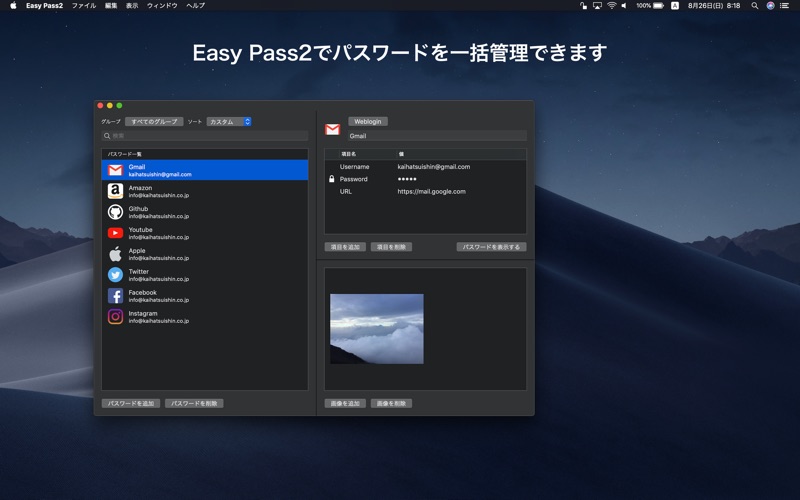The width and height of the screenshot is (800, 500).
Task: Click the lock icon beside Password row
Action: pyautogui.click(x=332, y=179)
